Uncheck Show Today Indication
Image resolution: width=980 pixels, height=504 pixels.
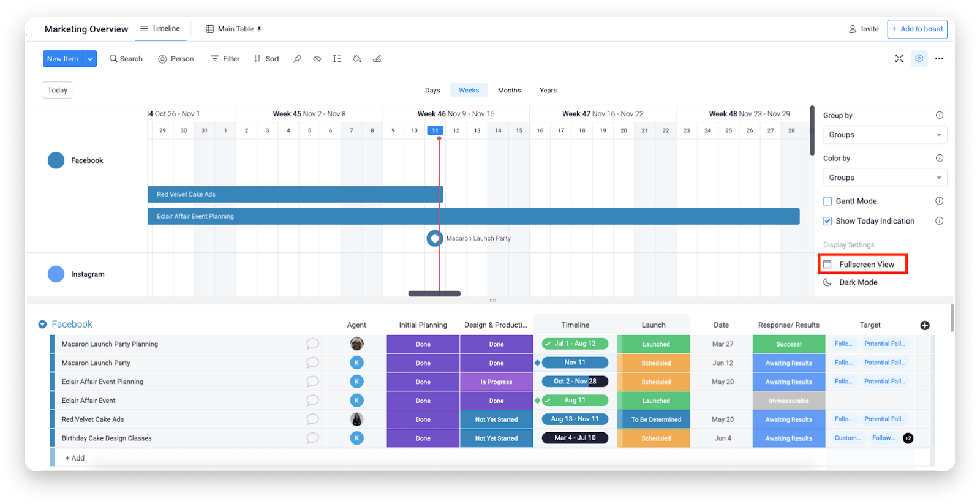point(827,221)
